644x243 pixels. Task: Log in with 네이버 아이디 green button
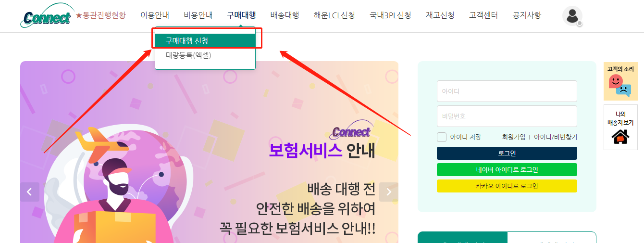point(507,170)
